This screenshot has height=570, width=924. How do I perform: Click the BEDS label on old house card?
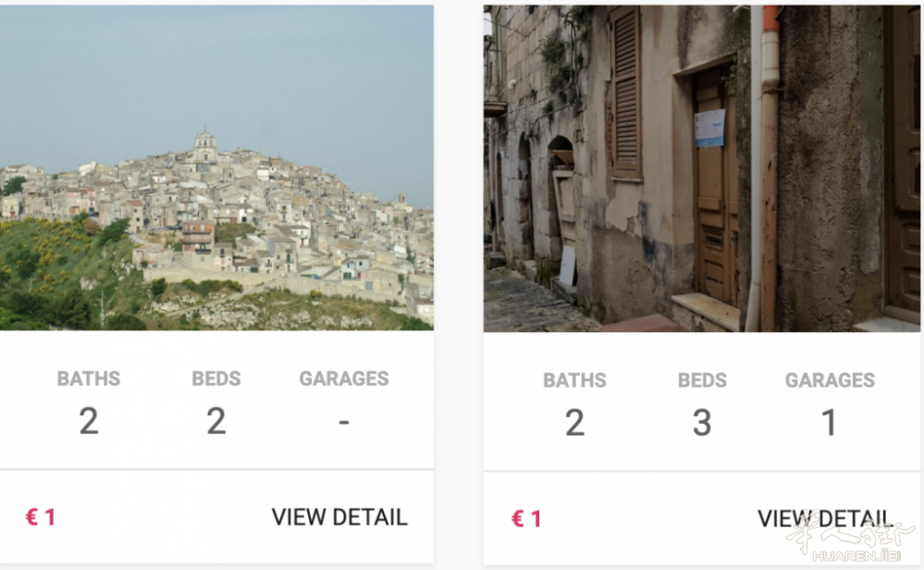coord(702,380)
